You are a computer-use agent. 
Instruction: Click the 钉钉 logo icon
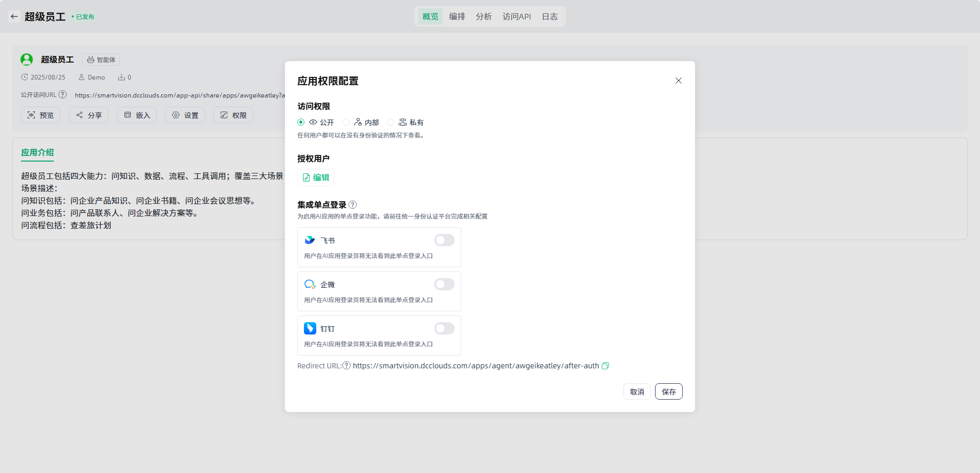[310, 328]
